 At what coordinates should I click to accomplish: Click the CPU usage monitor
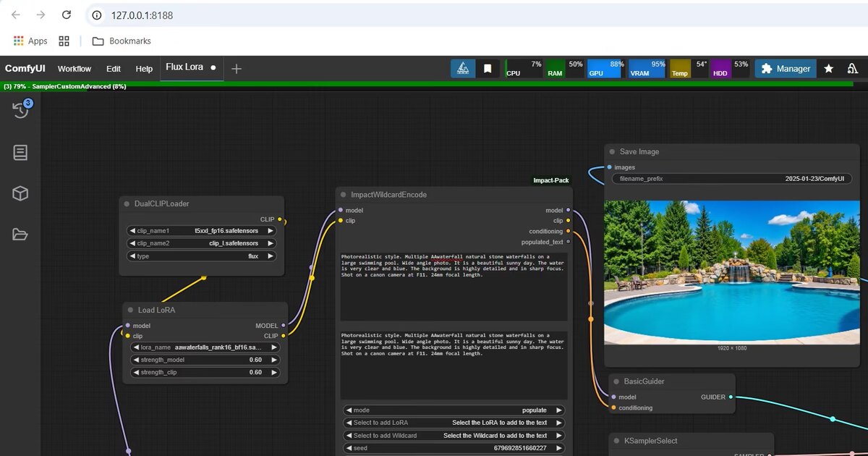click(x=524, y=69)
